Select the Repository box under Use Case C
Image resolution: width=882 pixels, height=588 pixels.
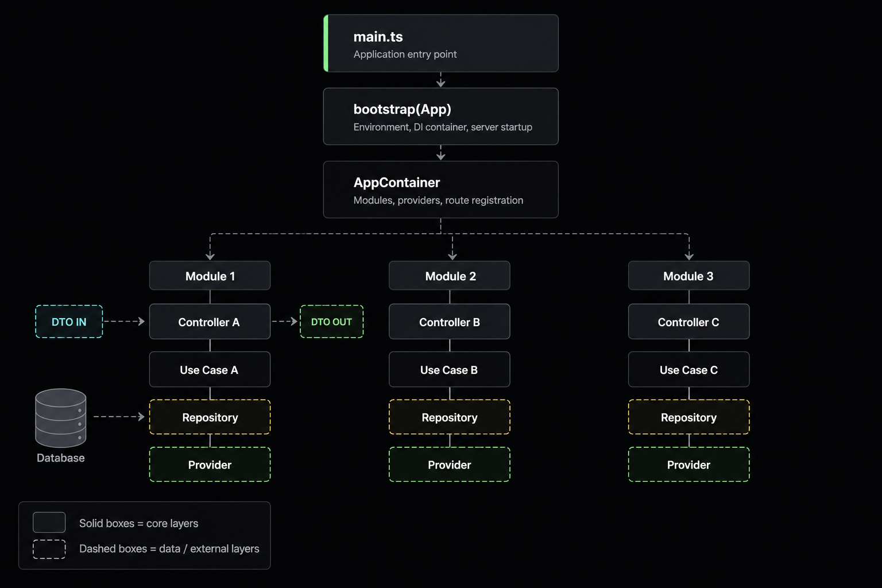click(688, 417)
